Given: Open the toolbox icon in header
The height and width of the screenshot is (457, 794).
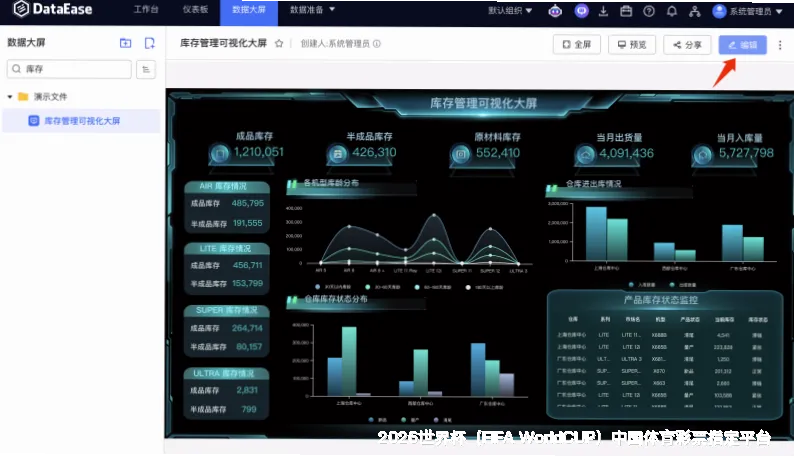Looking at the screenshot, I should click(x=626, y=11).
